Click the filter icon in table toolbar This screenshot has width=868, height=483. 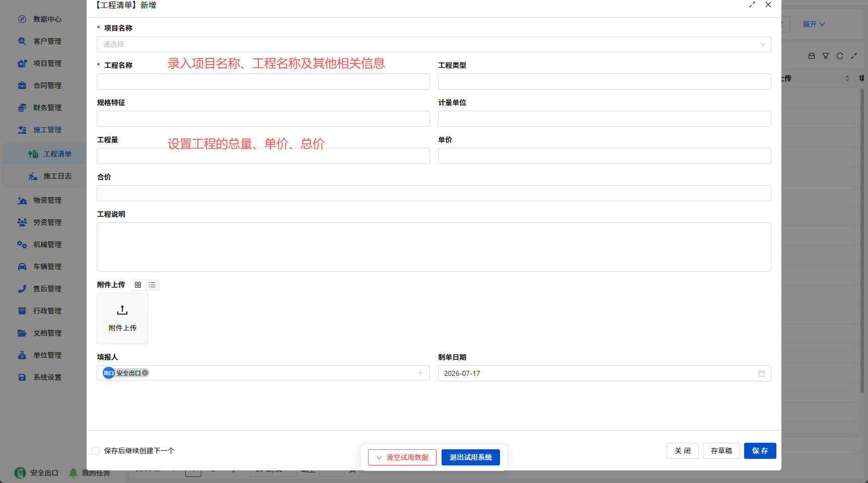point(826,56)
